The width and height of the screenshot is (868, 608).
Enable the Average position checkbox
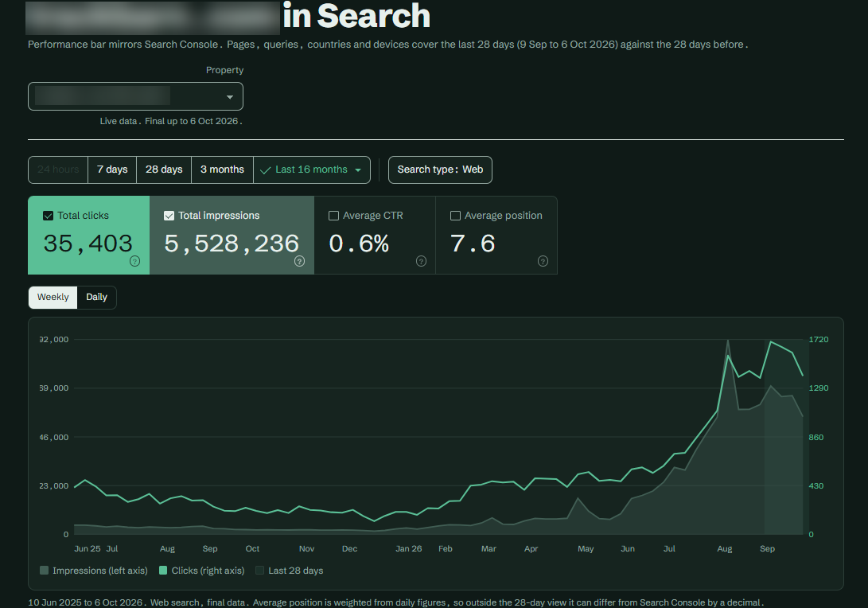pos(456,216)
